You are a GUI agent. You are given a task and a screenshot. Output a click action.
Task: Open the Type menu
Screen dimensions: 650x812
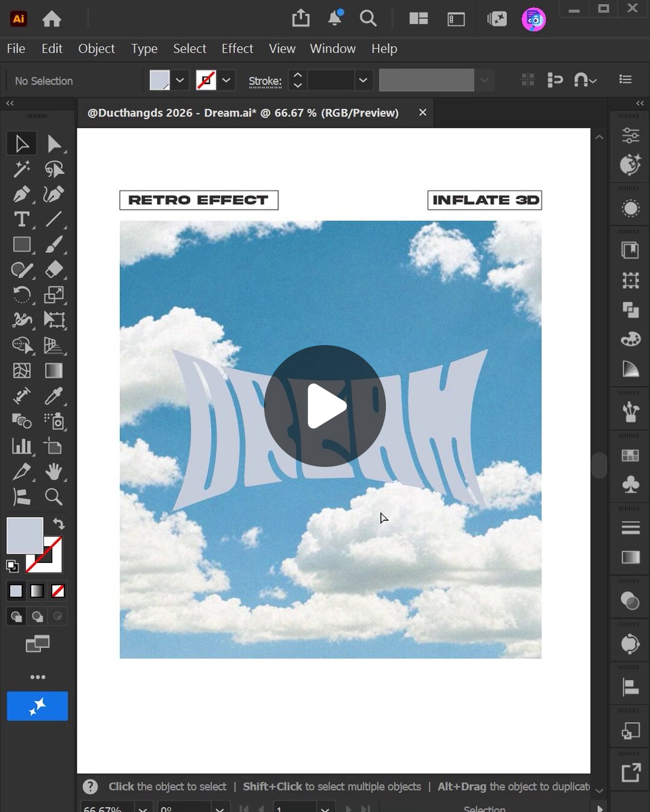(144, 49)
